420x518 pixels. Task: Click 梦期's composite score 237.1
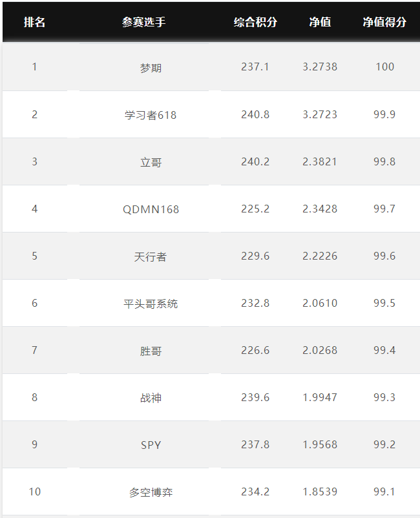pyautogui.click(x=255, y=67)
